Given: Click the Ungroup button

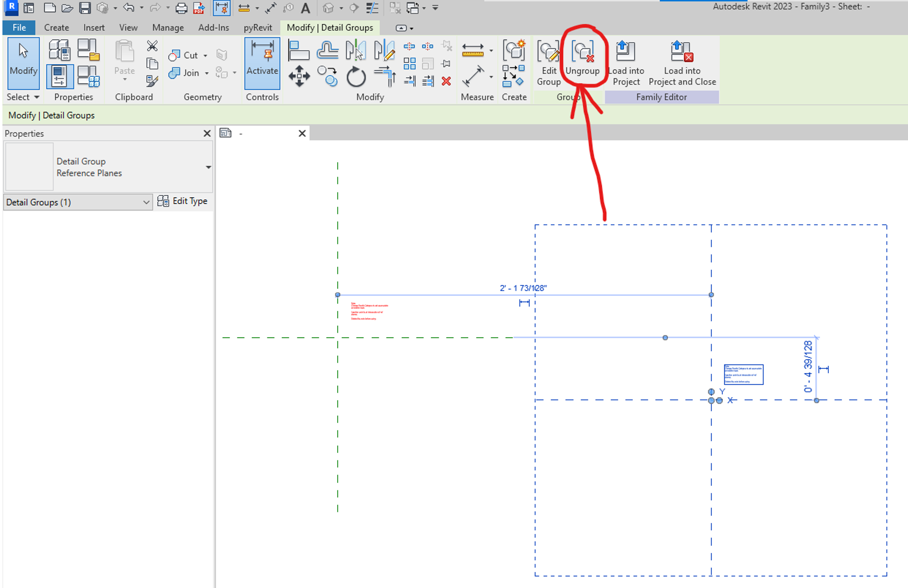Looking at the screenshot, I should coord(582,58).
